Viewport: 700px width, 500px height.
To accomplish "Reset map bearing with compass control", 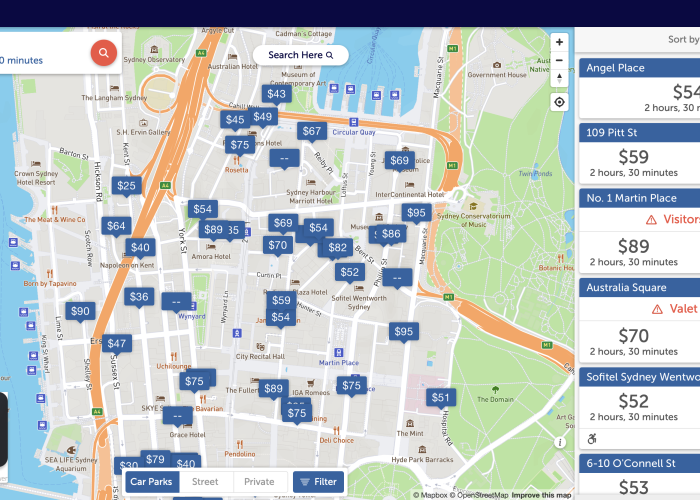I will pos(559,78).
